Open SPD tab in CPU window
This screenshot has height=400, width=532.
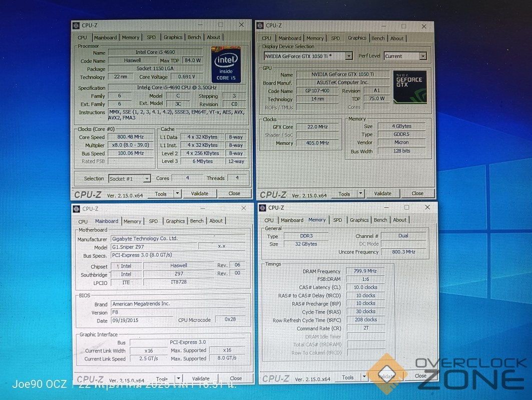click(151, 37)
